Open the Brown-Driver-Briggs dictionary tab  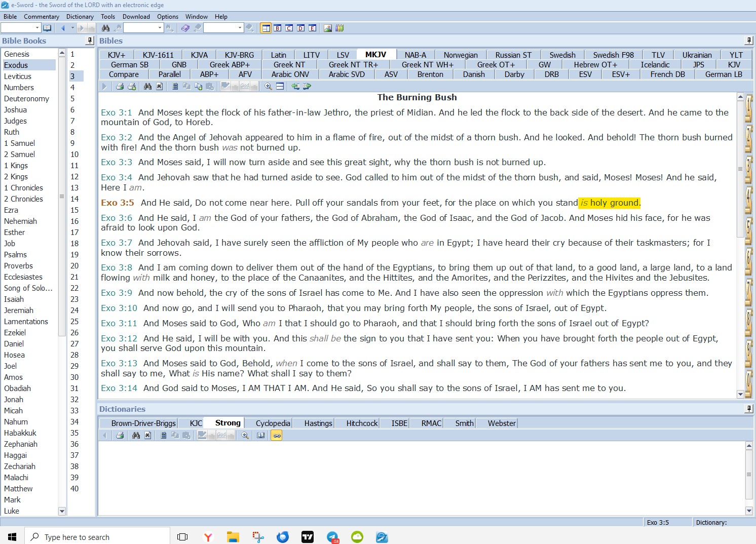(x=143, y=423)
